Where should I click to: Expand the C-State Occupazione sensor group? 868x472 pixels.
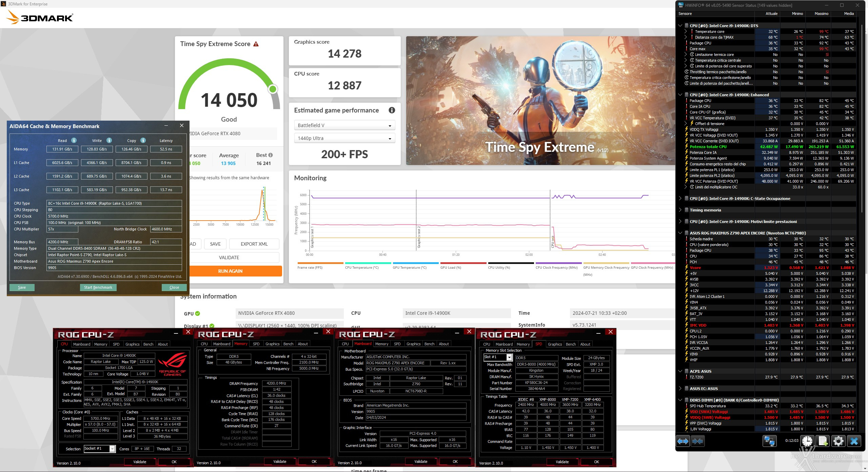[x=680, y=199]
